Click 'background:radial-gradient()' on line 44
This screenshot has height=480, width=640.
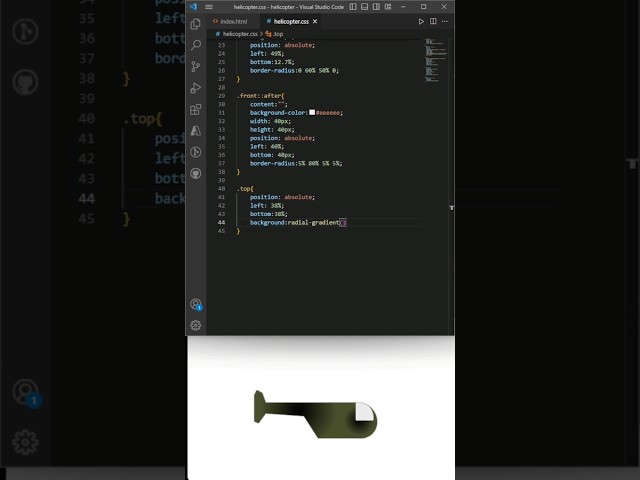pos(298,222)
